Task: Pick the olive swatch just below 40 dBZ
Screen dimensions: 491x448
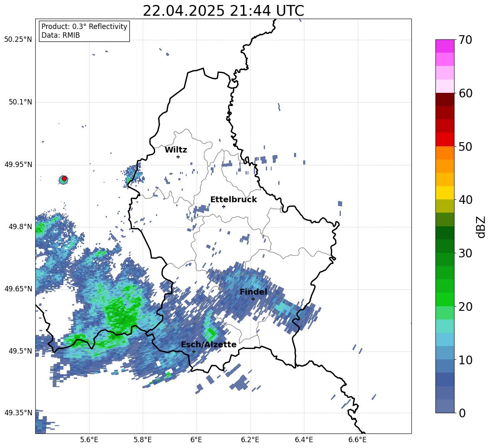Action: pyautogui.click(x=445, y=206)
